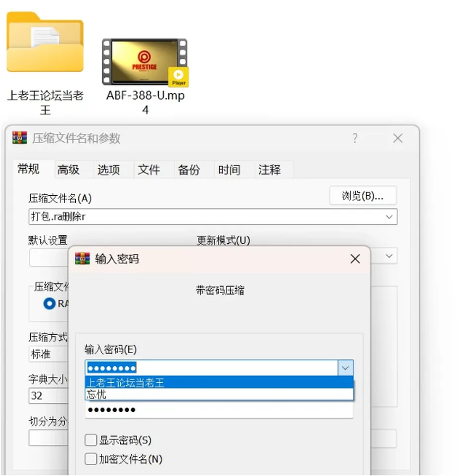Viewport: 475px width, 476px height.
Task: Open help with the question mark button
Action: [355, 138]
